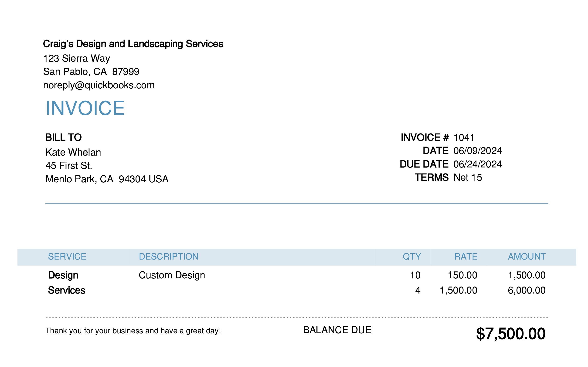588x367 pixels.
Task: Click the SERVICE column header
Action: [67, 257]
